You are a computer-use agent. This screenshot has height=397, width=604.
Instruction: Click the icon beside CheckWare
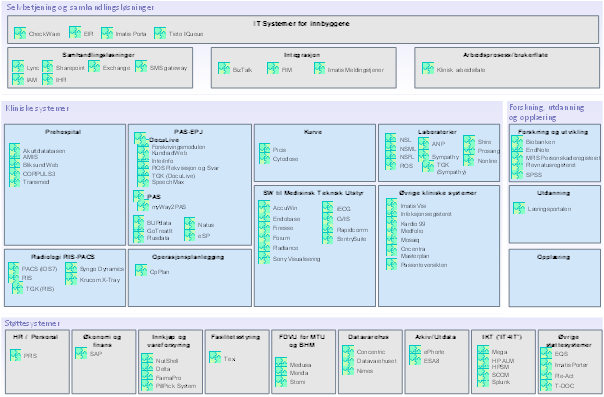coord(20,33)
